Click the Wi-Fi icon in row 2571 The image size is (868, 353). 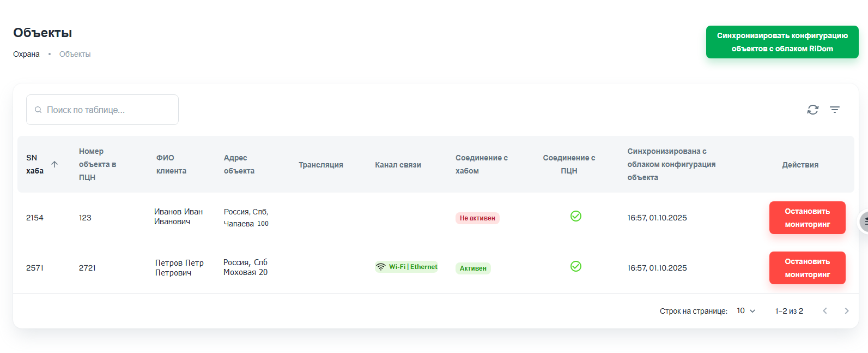381,267
